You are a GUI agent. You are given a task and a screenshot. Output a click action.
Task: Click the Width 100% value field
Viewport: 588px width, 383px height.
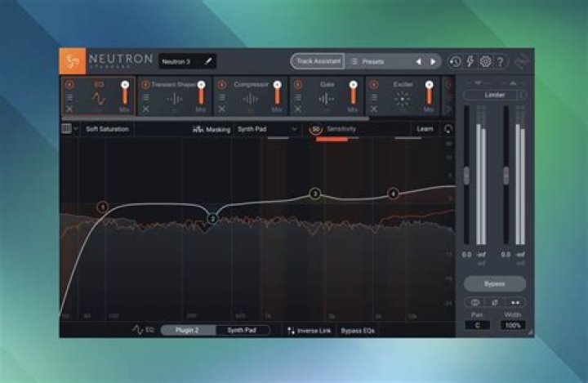coord(513,325)
